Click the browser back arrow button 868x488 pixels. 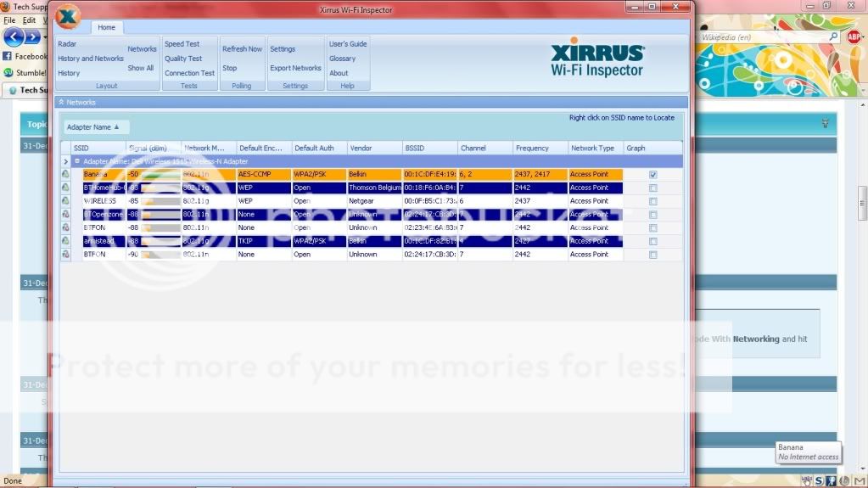[13, 37]
